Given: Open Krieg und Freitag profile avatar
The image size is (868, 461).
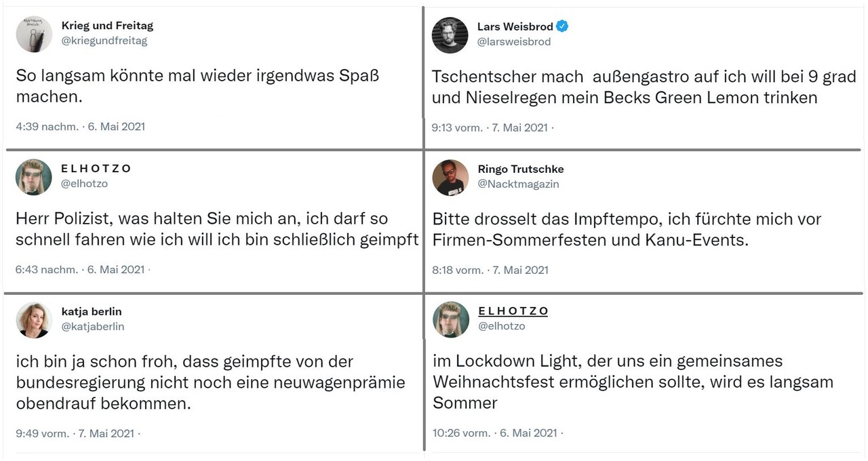Looking at the screenshot, I should [x=34, y=34].
